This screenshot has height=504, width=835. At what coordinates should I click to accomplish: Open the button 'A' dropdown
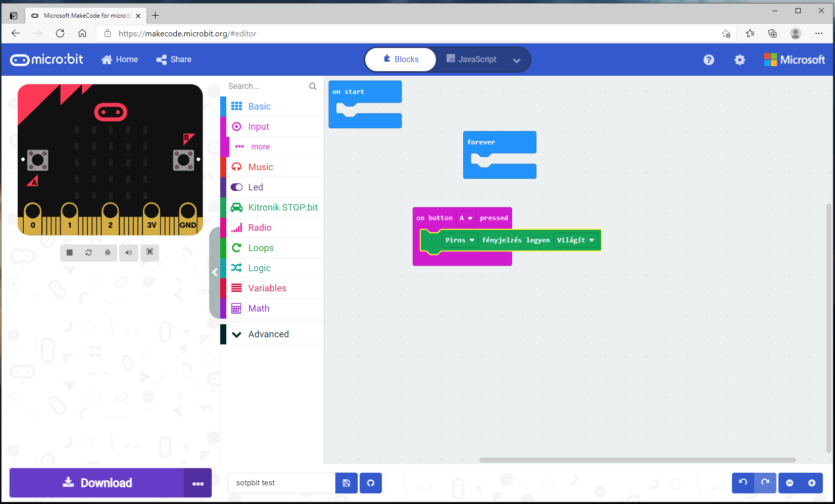[466, 218]
